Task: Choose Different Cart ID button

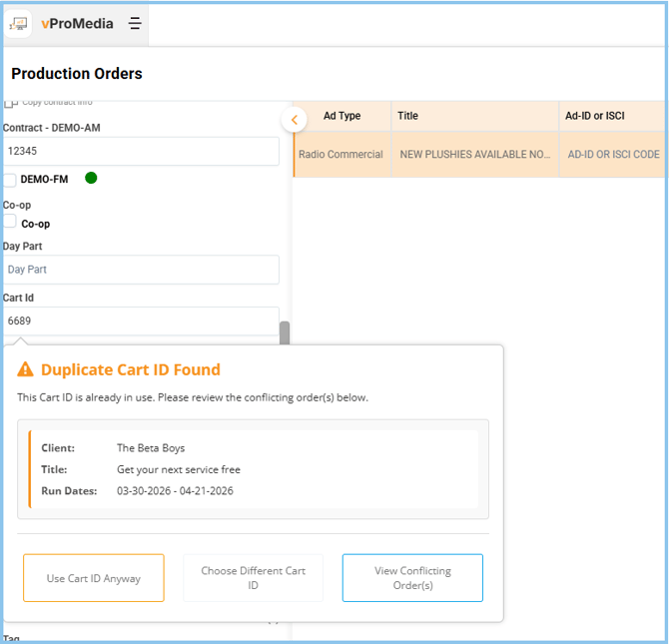Action: [253, 578]
